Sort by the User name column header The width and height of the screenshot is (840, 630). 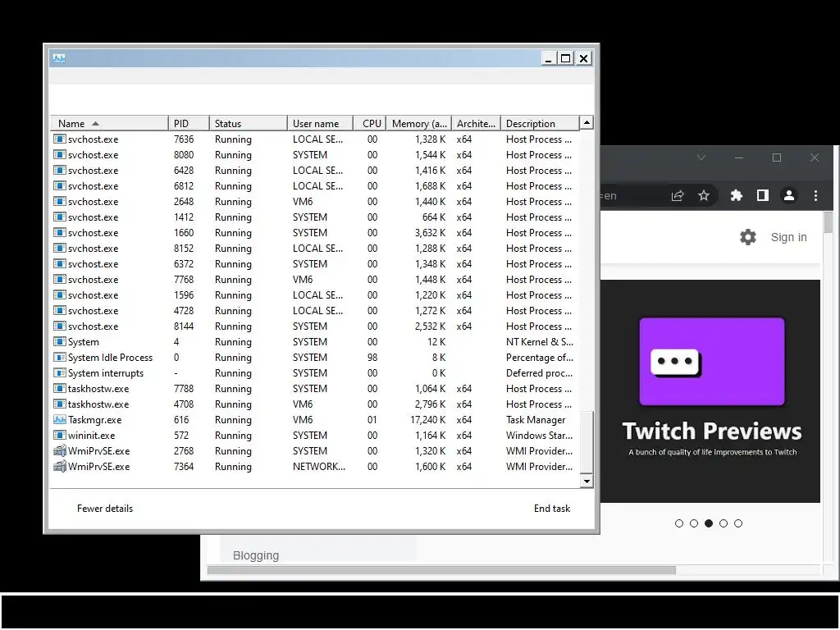tap(321, 123)
